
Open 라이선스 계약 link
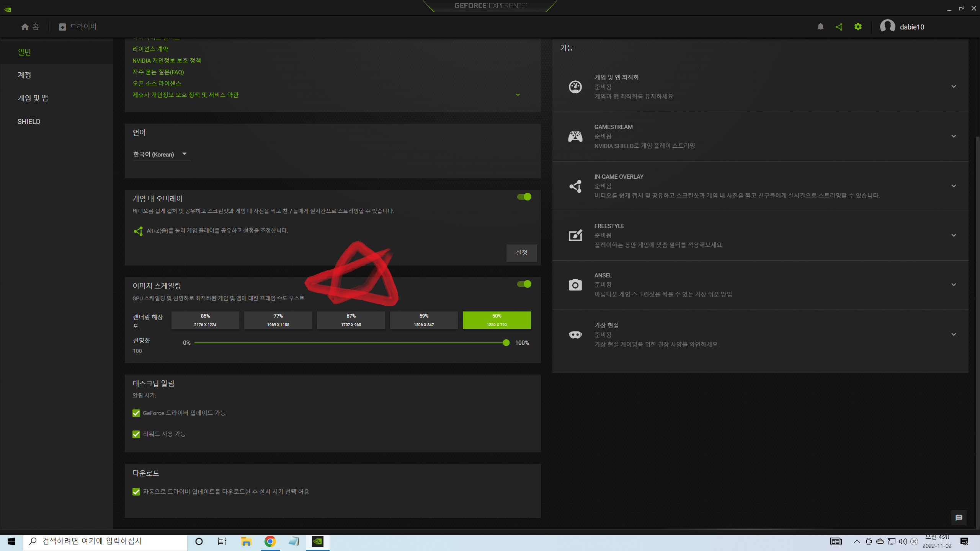click(150, 49)
